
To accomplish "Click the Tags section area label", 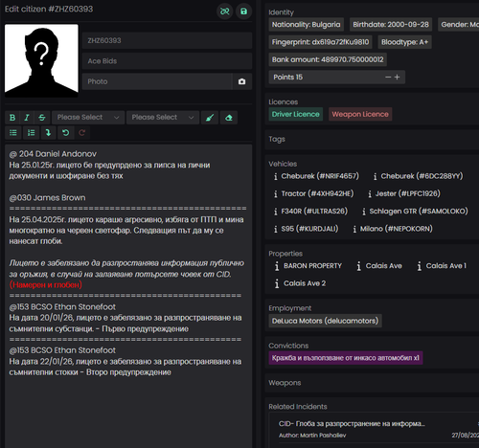I will click(x=277, y=139).
